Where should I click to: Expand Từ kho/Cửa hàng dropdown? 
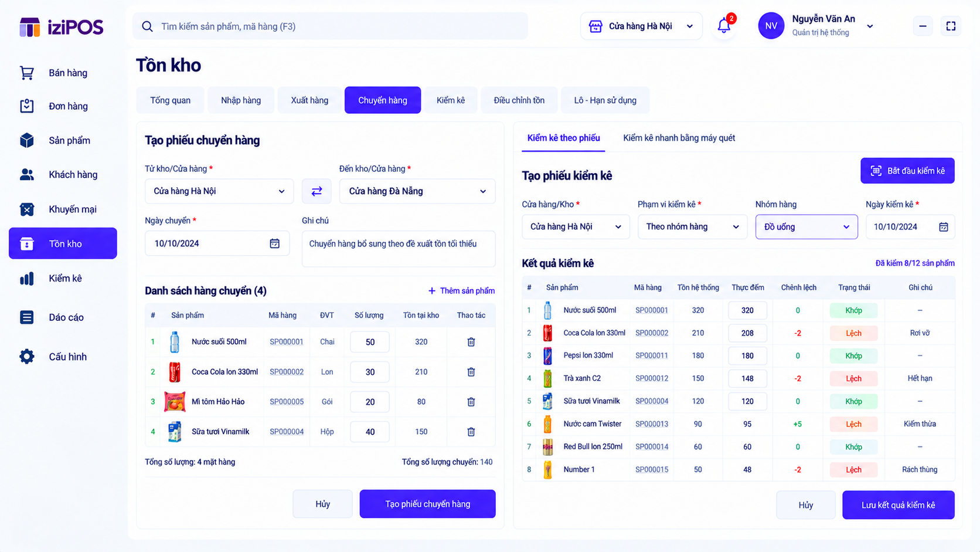(219, 191)
